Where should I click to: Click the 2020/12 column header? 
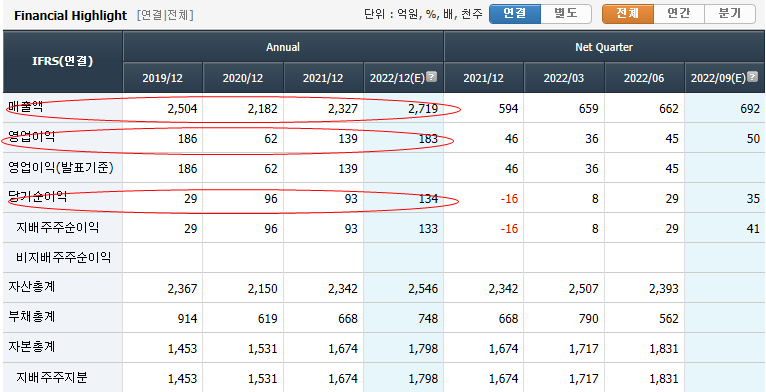pyautogui.click(x=243, y=78)
